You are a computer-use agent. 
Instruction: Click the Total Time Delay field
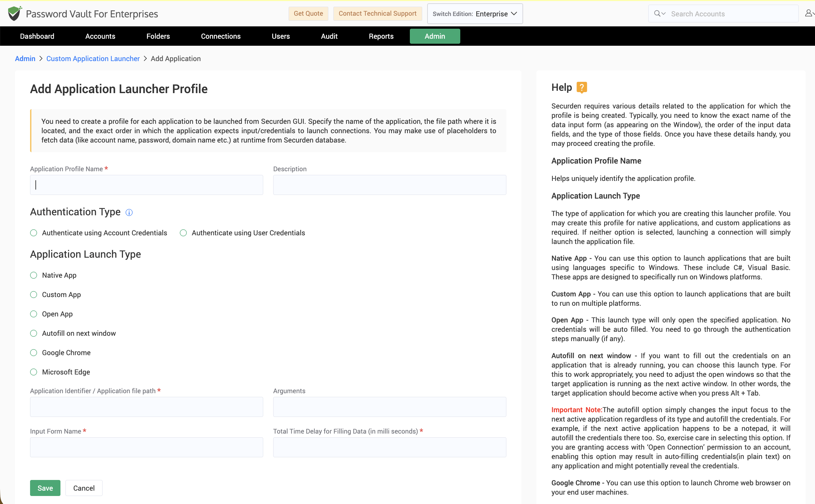click(390, 447)
